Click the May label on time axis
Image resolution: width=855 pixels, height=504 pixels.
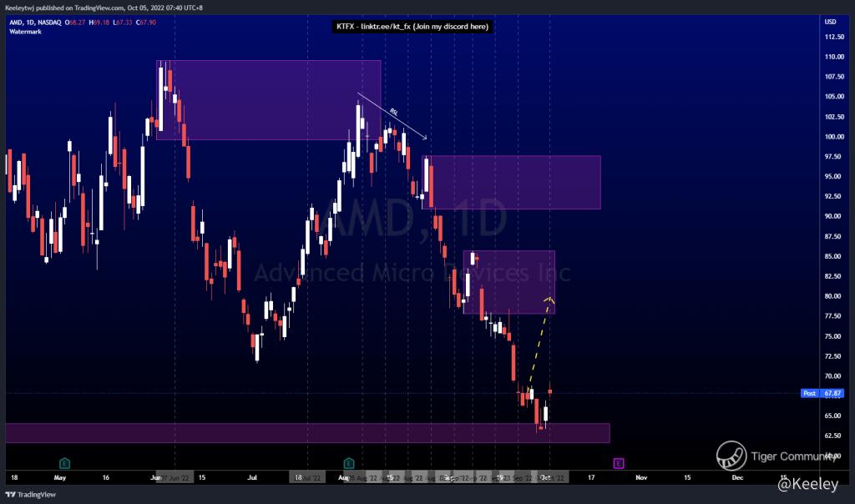click(x=60, y=477)
